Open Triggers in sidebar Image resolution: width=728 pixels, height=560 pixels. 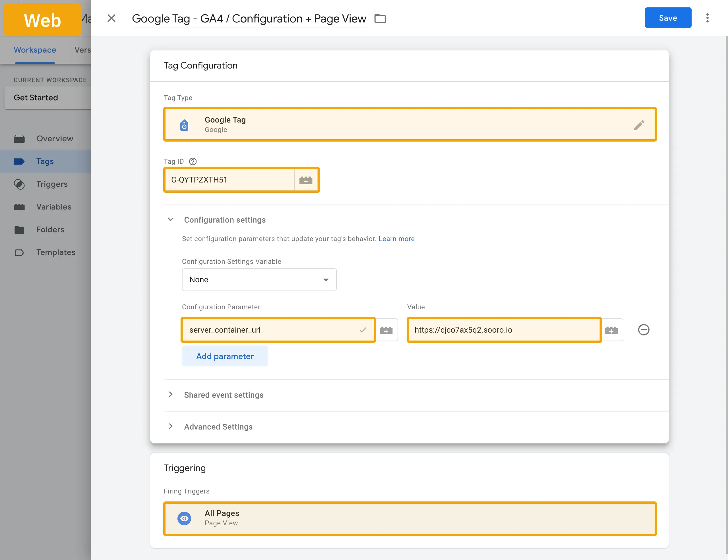coord(45,184)
